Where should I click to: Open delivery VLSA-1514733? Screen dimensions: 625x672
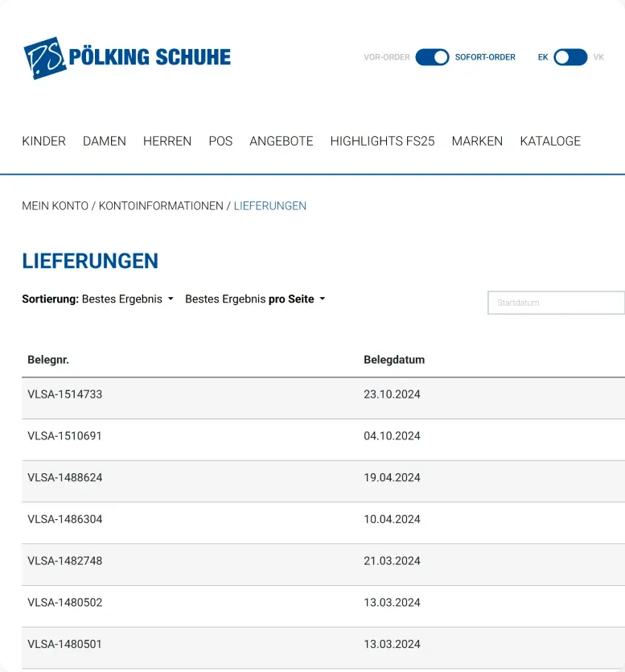[x=65, y=394]
